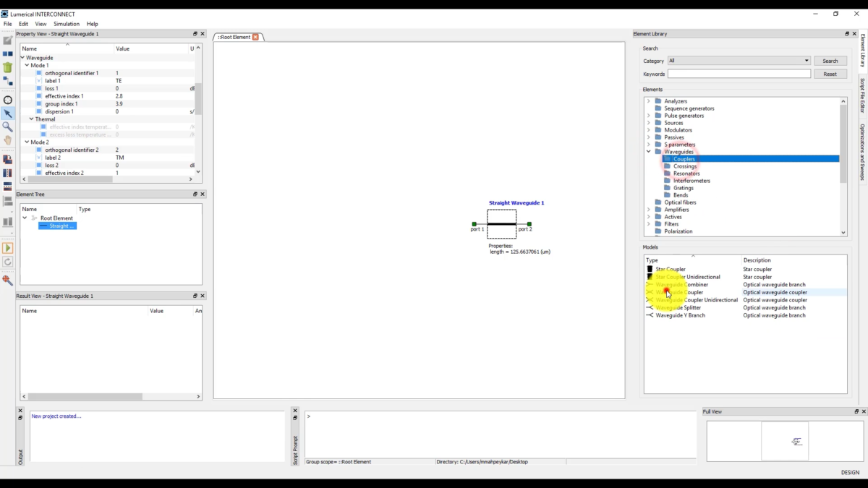This screenshot has height=488, width=868.
Task: Click Property View vertical scrollbar
Action: [198, 98]
